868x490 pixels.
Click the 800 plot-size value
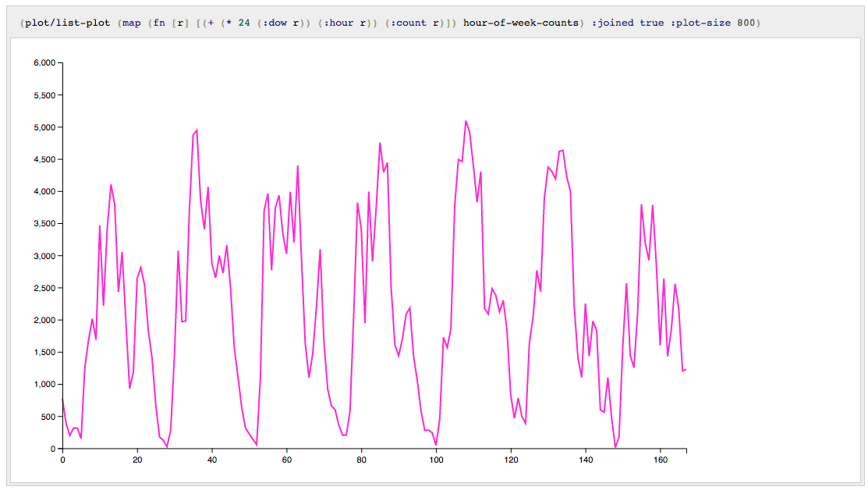pyautogui.click(x=746, y=23)
